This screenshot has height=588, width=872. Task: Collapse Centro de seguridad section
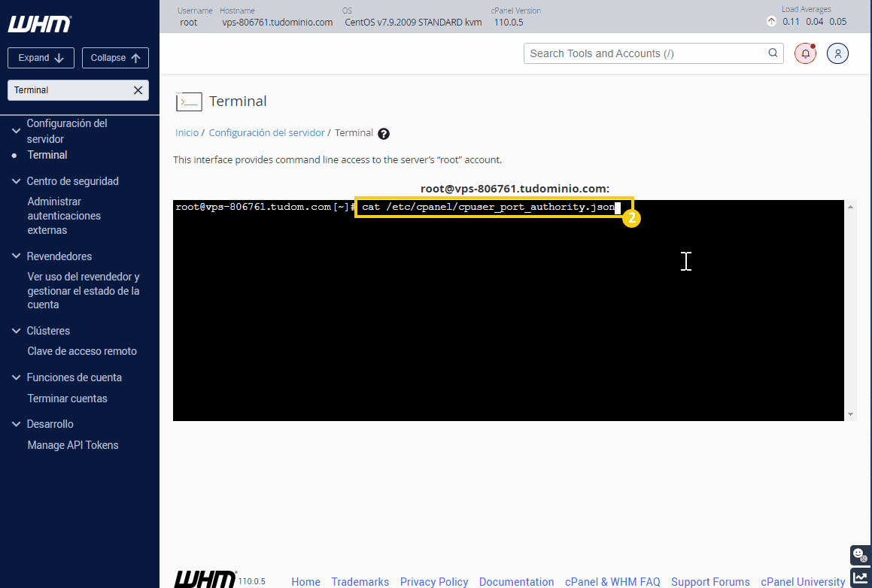(16, 181)
